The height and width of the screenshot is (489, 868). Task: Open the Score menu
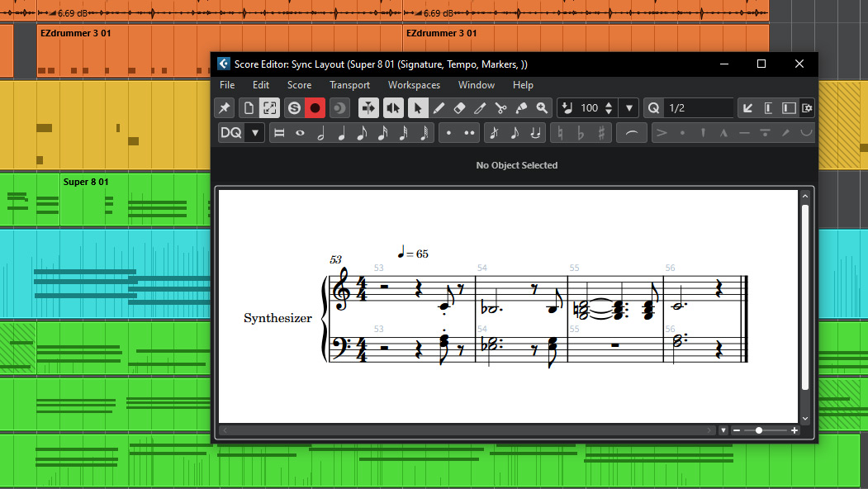point(299,85)
